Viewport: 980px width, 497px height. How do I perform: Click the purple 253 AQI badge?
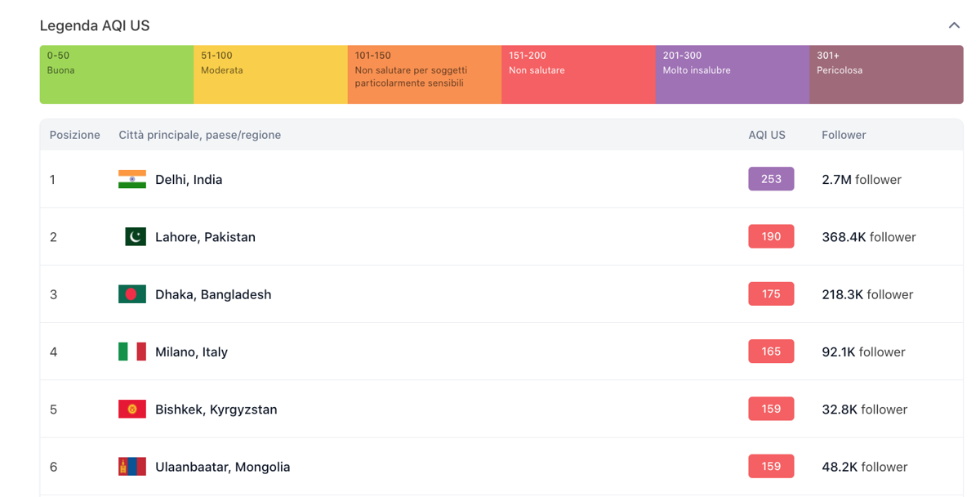point(771,179)
